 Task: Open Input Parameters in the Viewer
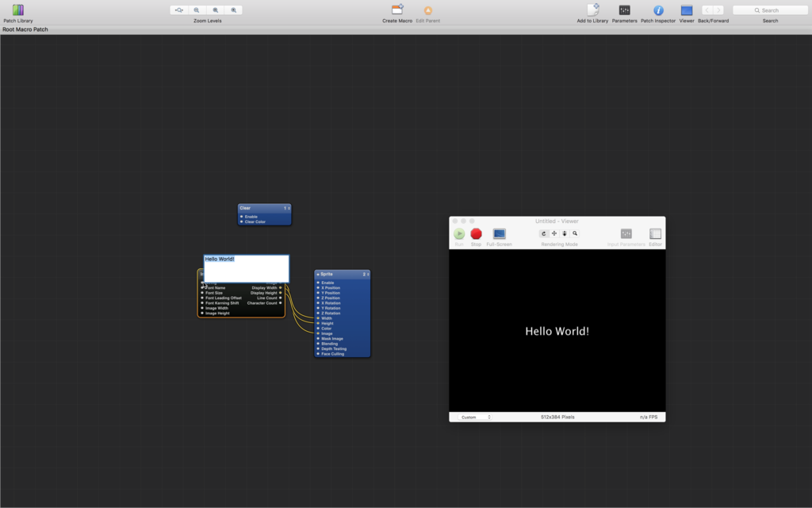pos(626,234)
